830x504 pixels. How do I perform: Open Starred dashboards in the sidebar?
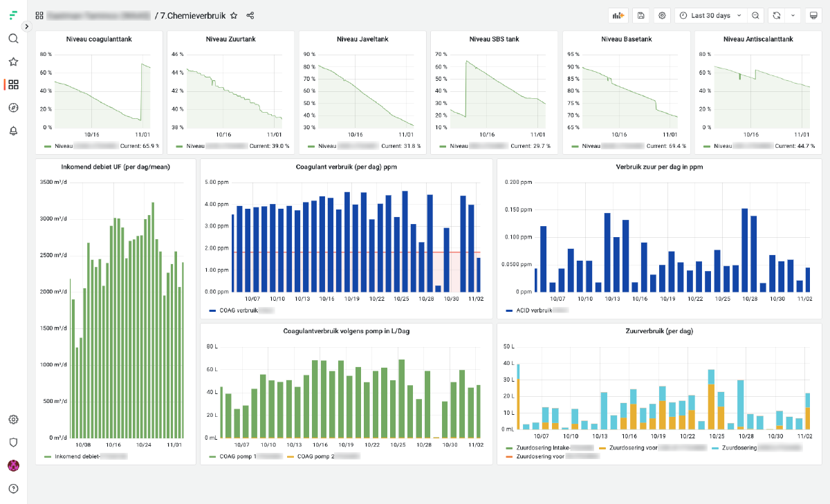(x=13, y=62)
